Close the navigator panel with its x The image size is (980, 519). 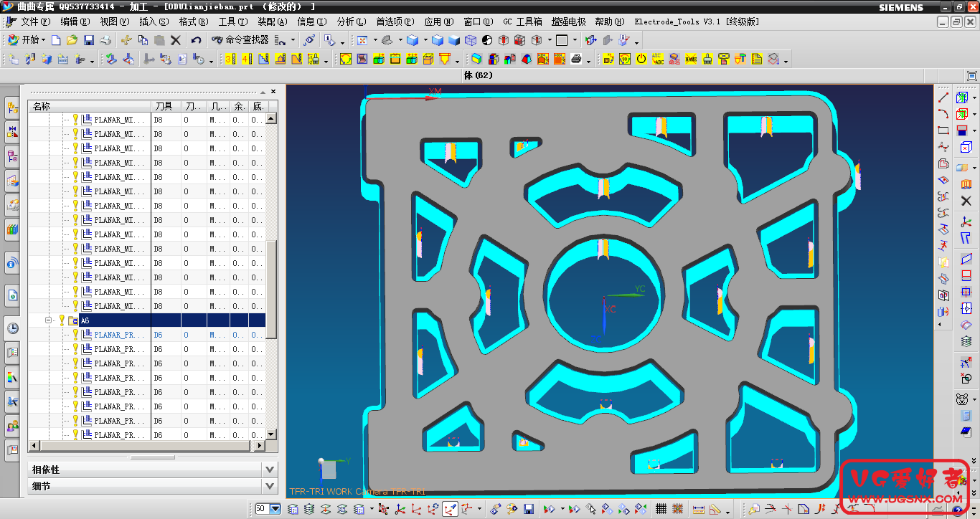pos(273,91)
